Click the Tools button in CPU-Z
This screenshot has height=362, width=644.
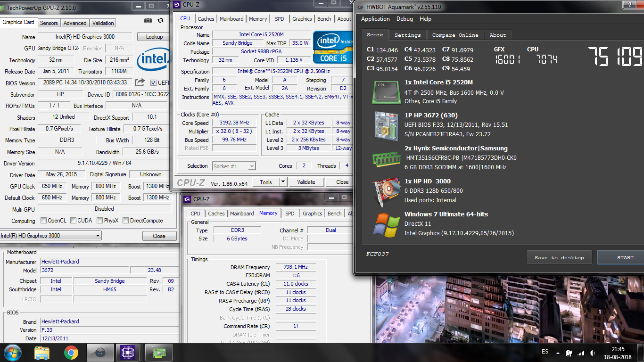[266, 182]
